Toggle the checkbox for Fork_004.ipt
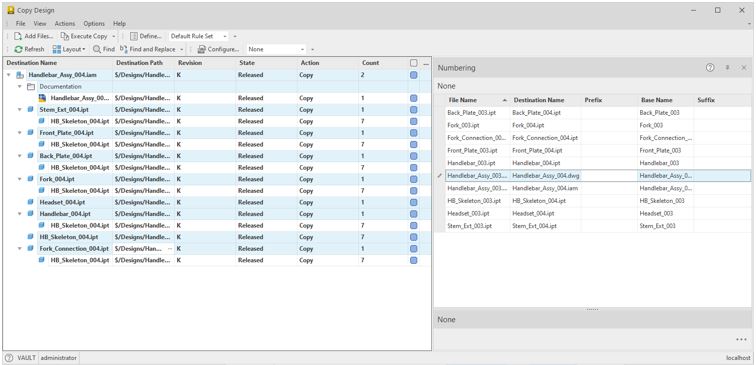Viewport: 756px width, 365px height. (414, 179)
